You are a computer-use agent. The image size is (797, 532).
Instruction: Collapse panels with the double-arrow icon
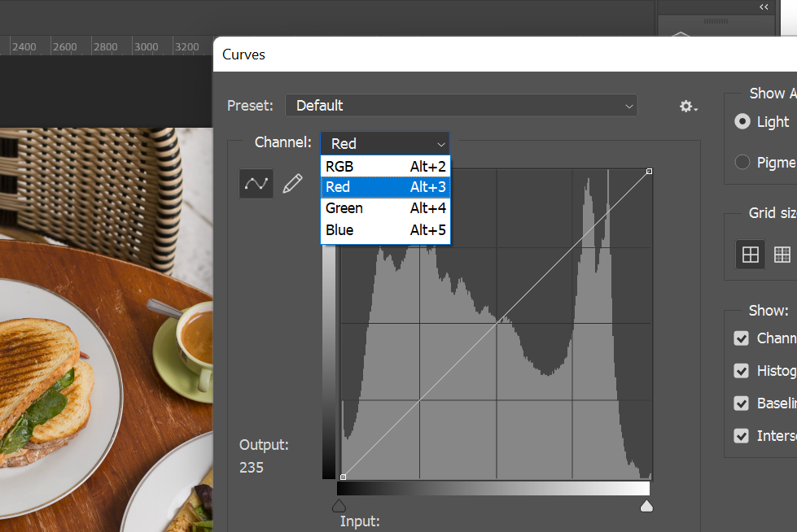[764, 7]
